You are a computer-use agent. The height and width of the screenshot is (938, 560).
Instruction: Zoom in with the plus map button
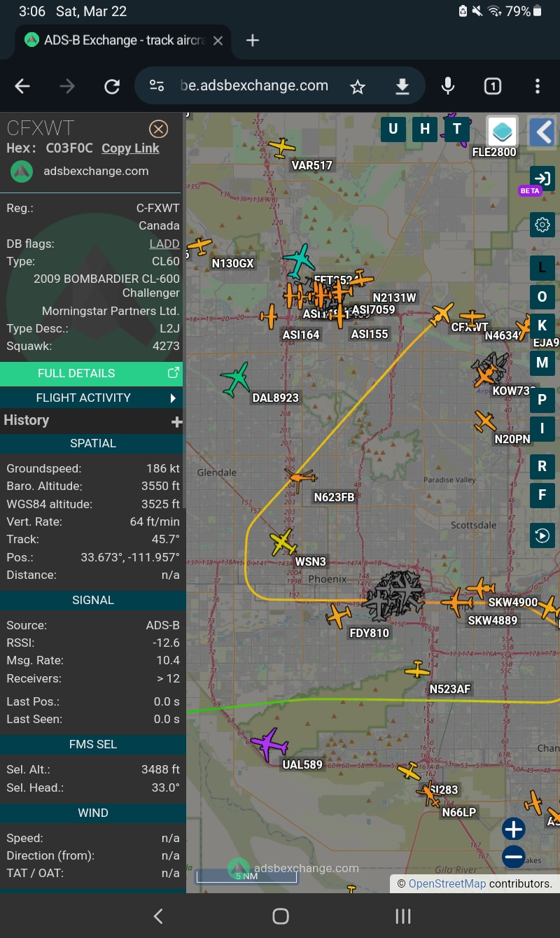(514, 829)
